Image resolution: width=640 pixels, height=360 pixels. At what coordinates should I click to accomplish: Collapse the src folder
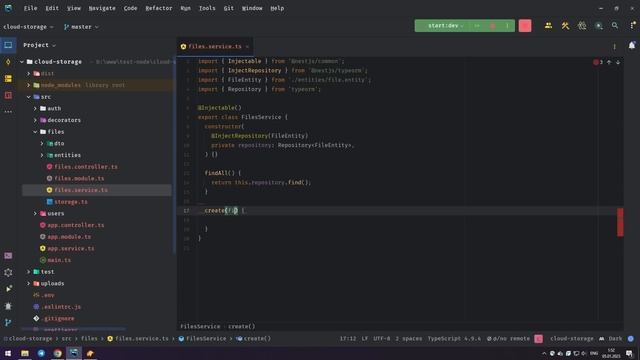(x=29, y=97)
